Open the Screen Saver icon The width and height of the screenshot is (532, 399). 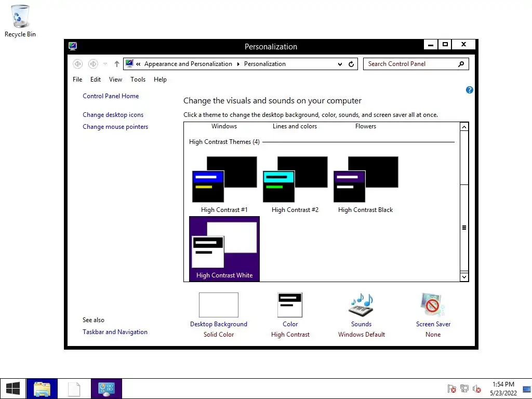(x=433, y=304)
